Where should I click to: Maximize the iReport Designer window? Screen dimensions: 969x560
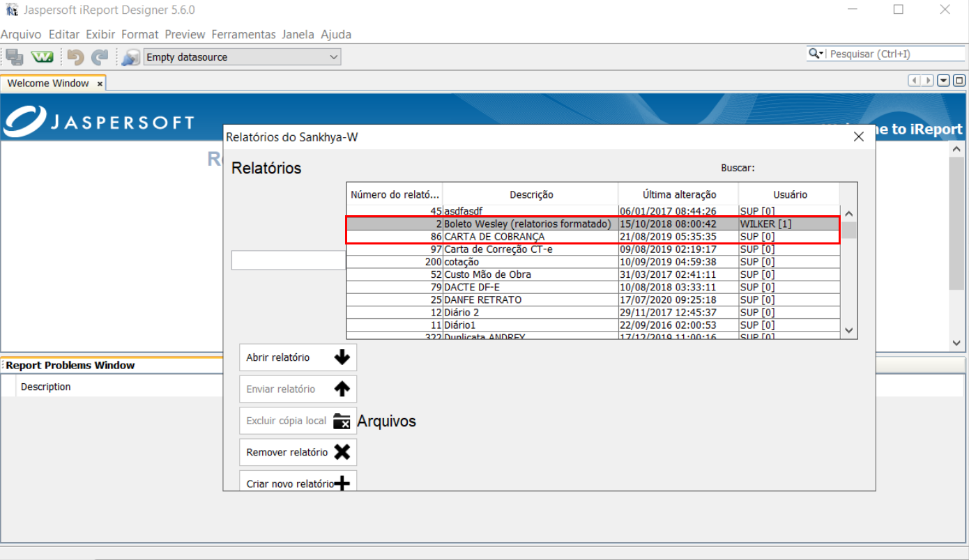pos(899,10)
